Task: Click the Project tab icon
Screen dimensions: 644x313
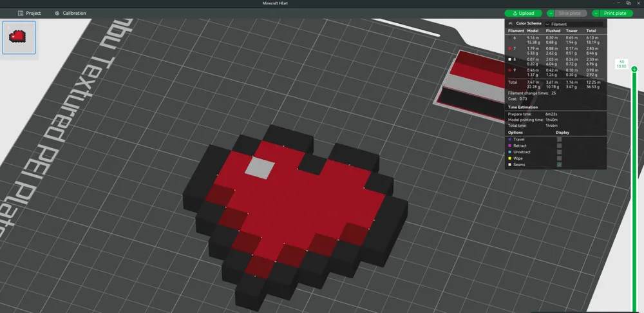Action: pos(21,13)
